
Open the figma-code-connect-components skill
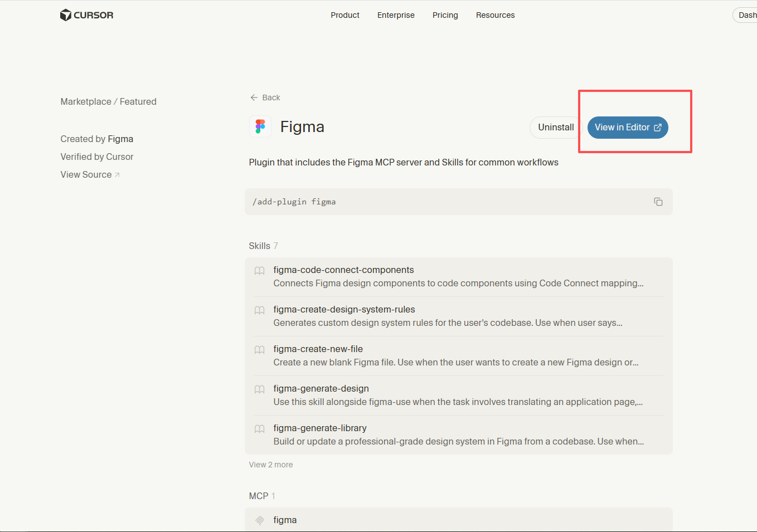[459, 277]
